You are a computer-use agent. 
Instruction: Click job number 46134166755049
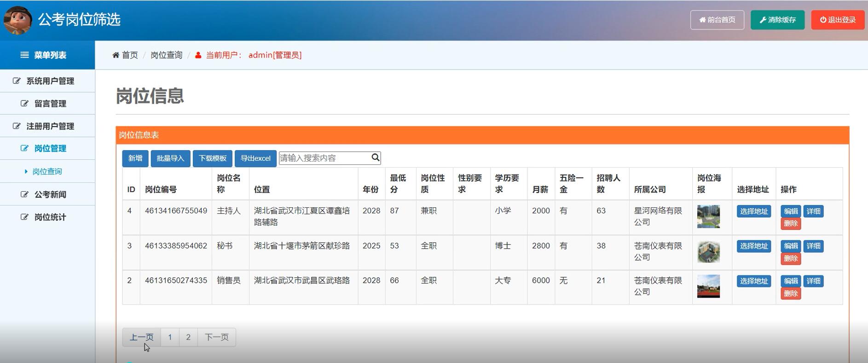[x=176, y=211]
